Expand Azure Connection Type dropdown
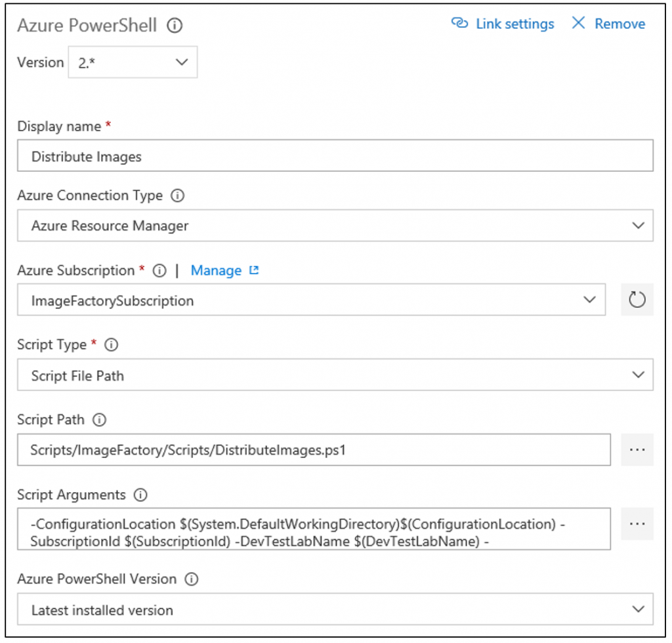 click(x=335, y=226)
